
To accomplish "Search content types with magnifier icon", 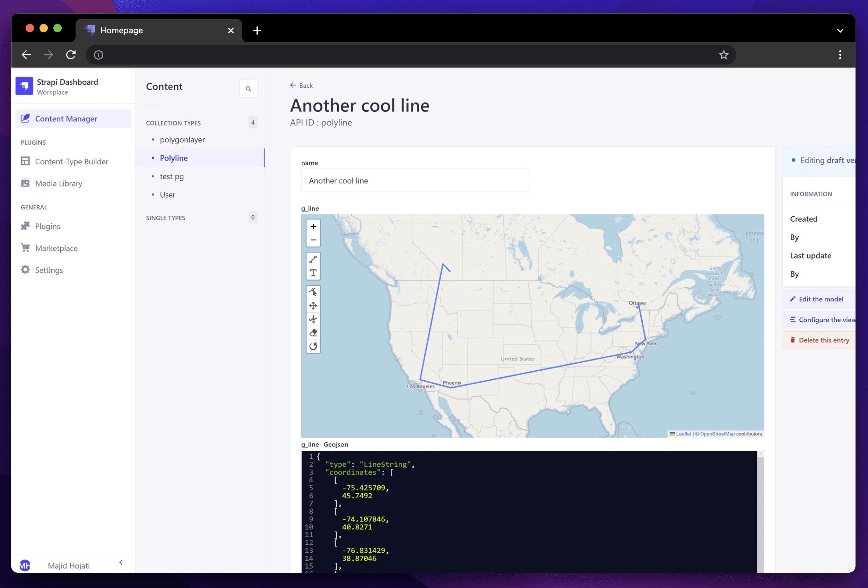I will [248, 88].
